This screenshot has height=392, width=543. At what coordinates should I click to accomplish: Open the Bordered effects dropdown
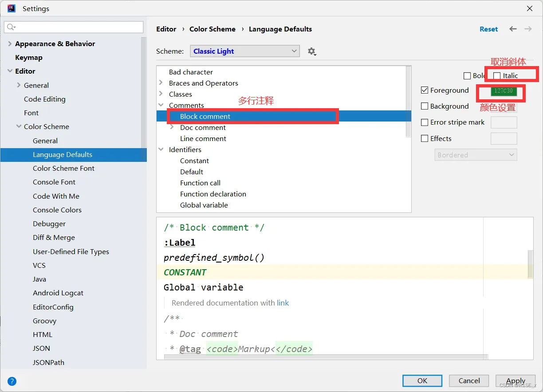click(476, 155)
